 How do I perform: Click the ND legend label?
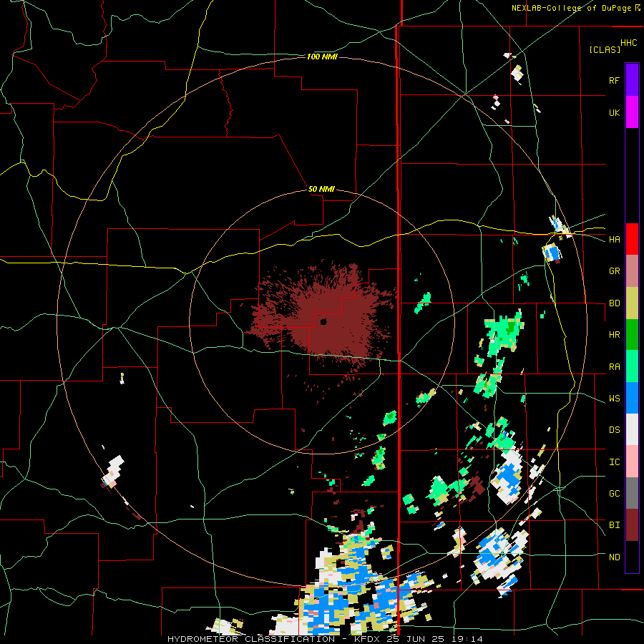614,557
